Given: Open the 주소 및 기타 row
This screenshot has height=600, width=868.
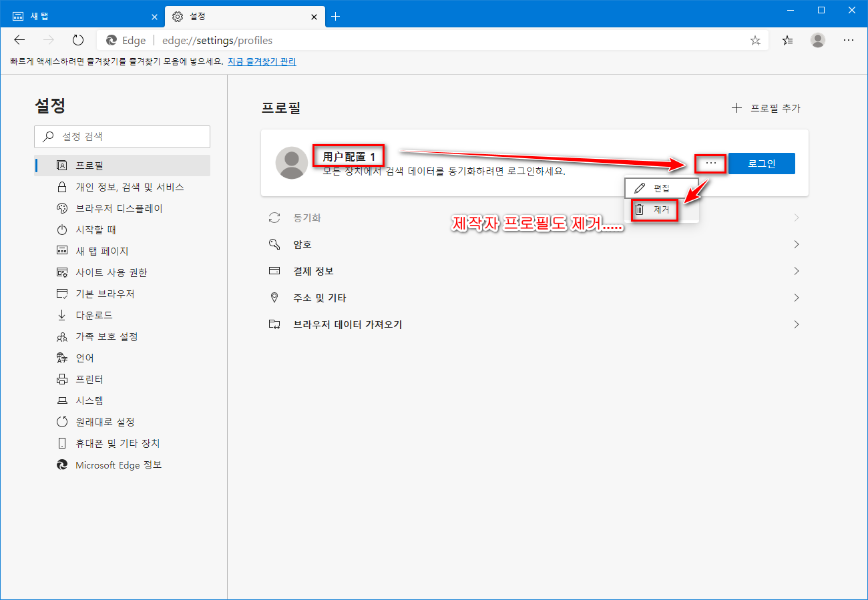Looking at the screenshot, I should coord(534,298).
